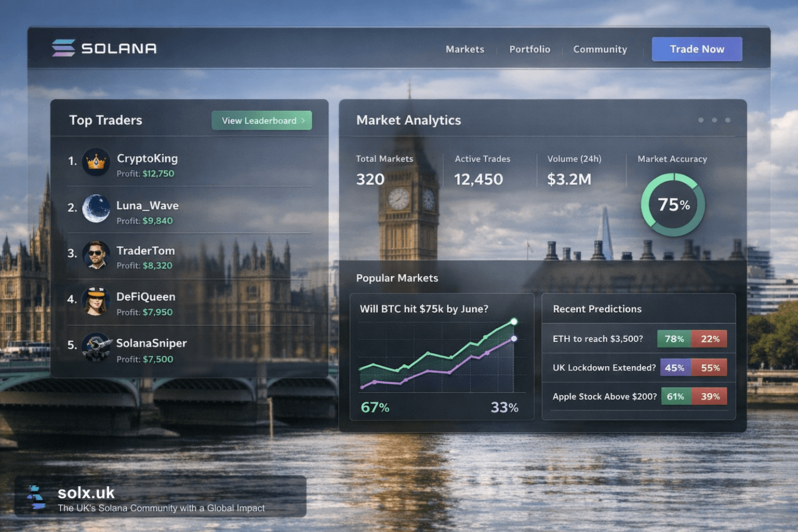Click the SOLANA wordmark
The width and height of the screenshot is (798, 532).
pos(119,48)
